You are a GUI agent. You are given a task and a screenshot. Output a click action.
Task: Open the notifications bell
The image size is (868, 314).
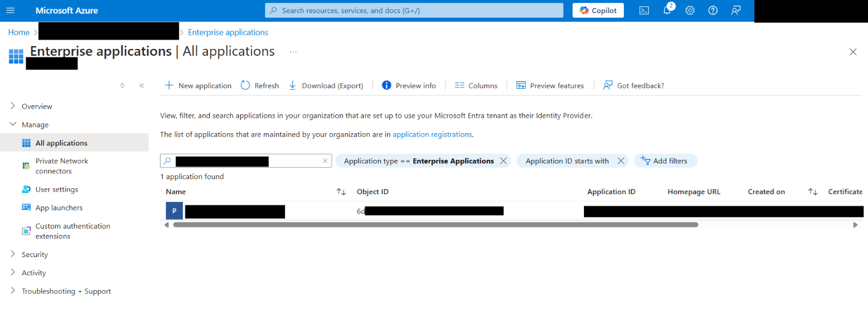(667, 11)
